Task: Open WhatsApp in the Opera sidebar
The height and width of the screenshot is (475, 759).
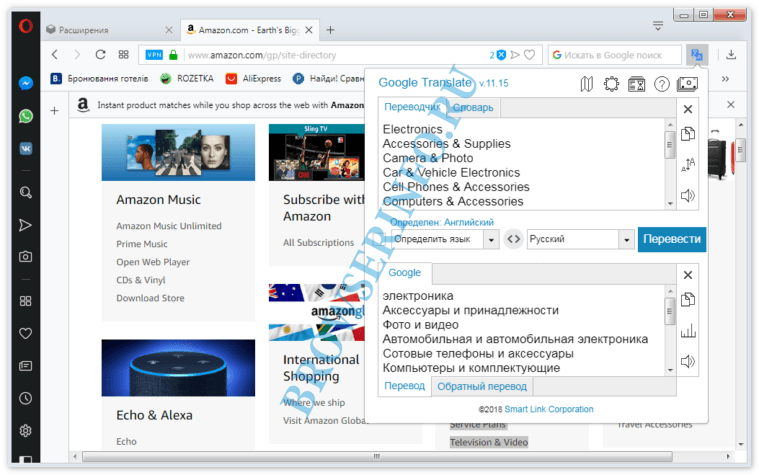Action: tap(26, 116)
